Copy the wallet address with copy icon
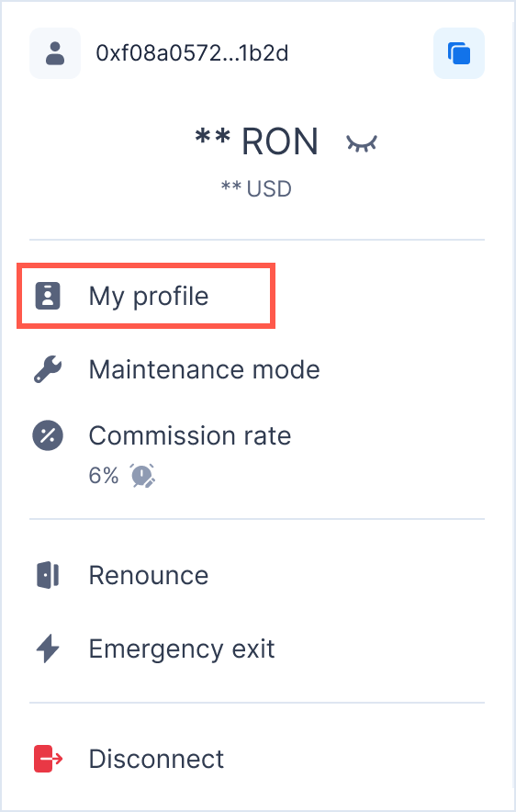Image resolution: width=516 pixels, height=812 pixels. (458, 53)
